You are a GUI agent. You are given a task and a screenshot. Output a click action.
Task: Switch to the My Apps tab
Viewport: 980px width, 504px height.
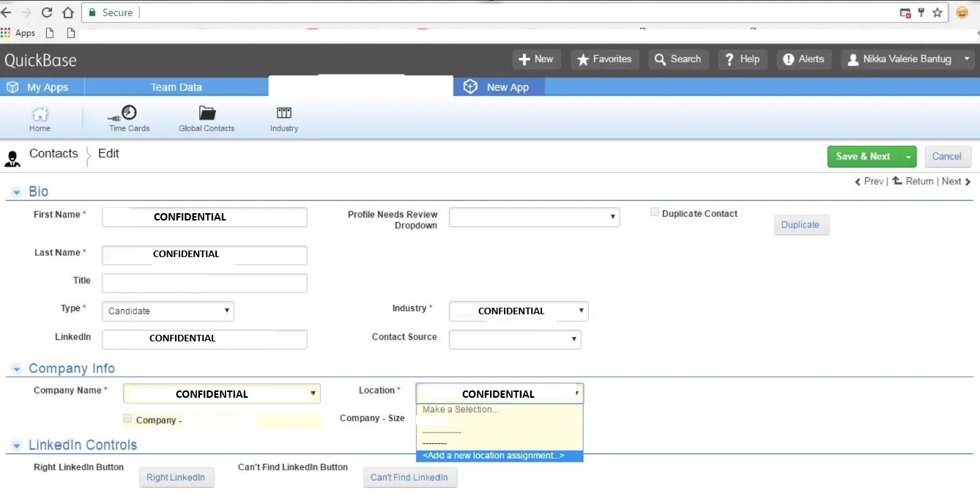pos(42,87)
